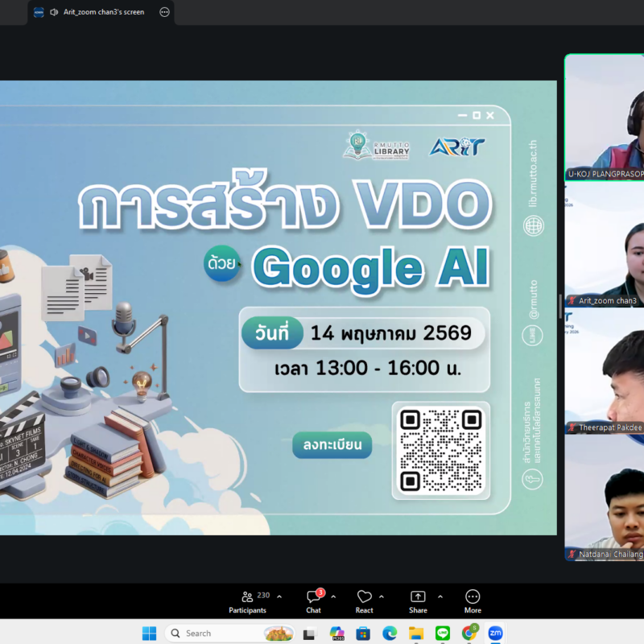The width and height of the screenshot is (644, 644).
Task: Expand the Participants caret menu
Action: tap(279, 597)
